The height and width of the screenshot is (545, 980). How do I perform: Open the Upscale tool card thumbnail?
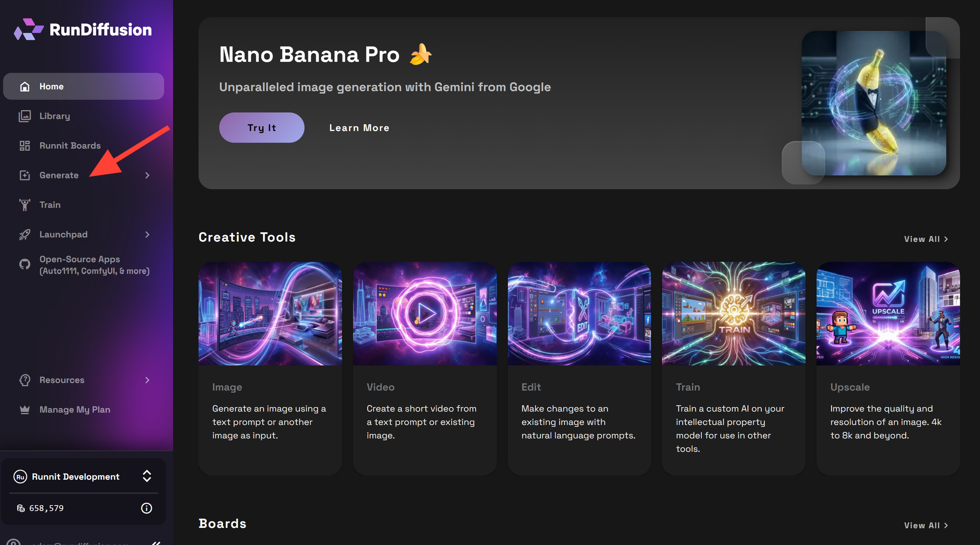coord(888,314)
